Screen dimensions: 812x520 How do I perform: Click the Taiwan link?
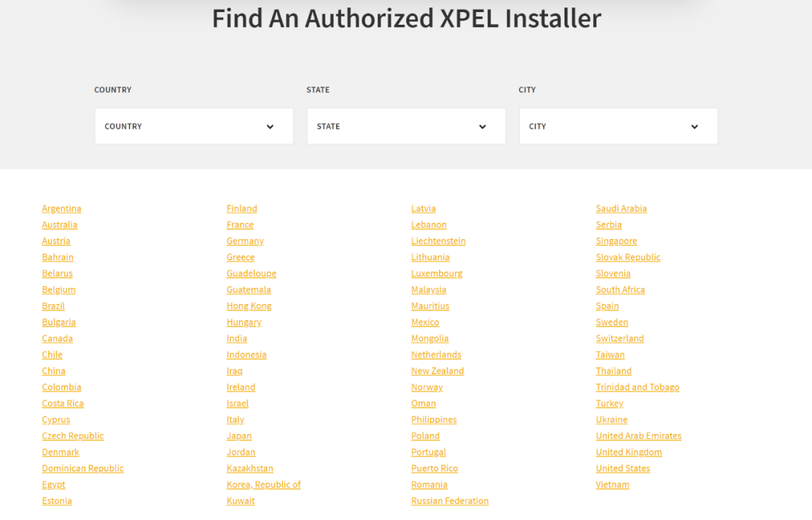[x=610, y=355]
